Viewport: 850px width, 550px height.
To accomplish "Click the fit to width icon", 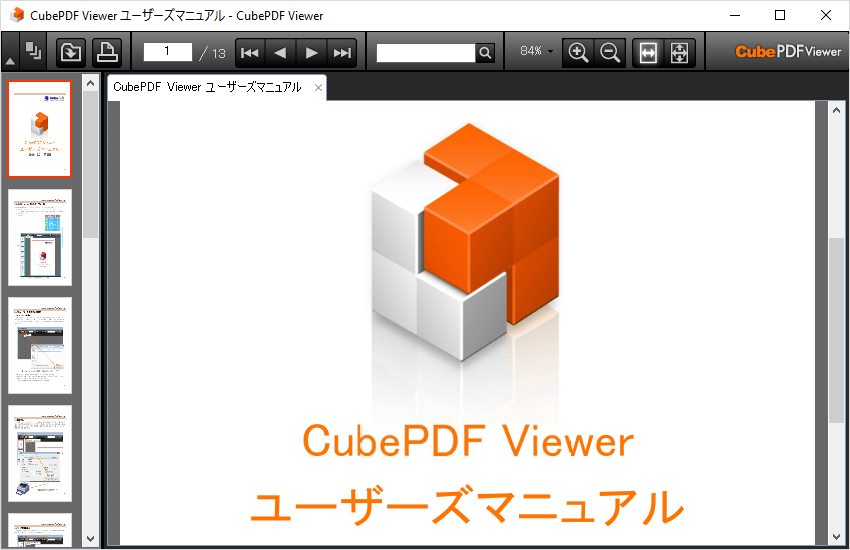I will 648,53.
